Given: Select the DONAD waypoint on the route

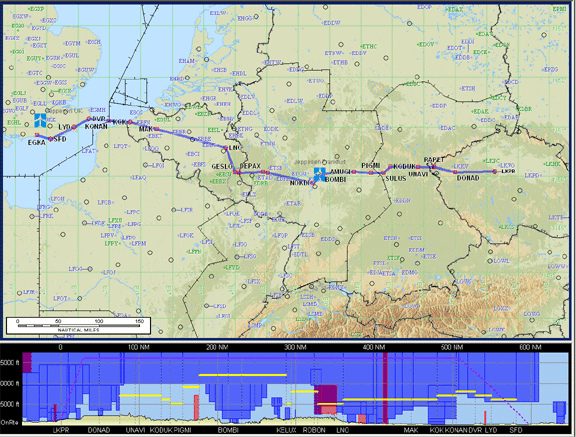Looking at the screenshot, I should (x=455, y=172).
